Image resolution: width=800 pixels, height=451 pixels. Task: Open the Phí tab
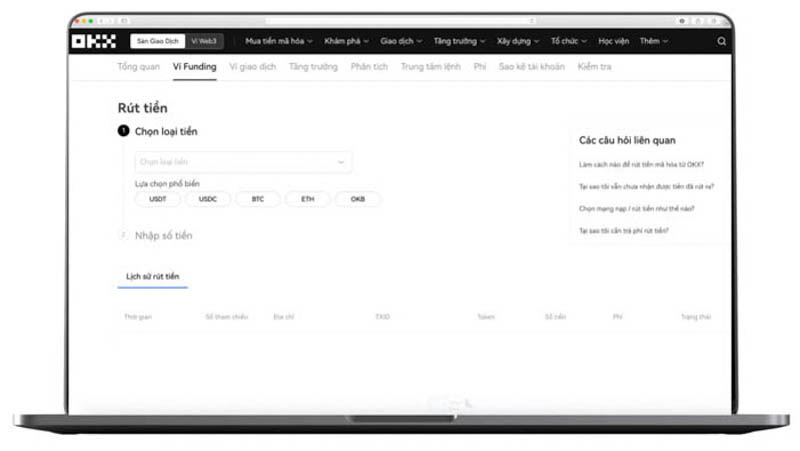pyautogui.click(x=480, y=66)
